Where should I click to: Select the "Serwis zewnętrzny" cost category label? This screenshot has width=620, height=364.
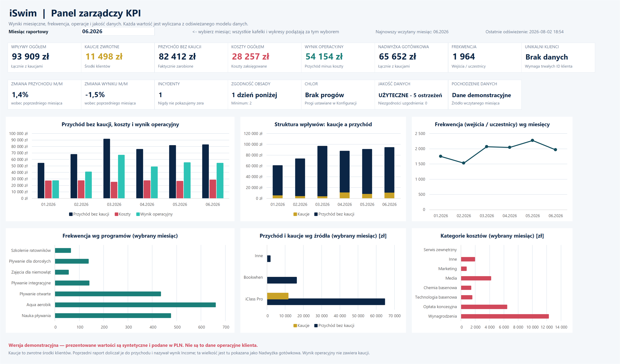(x=440, y=250)
